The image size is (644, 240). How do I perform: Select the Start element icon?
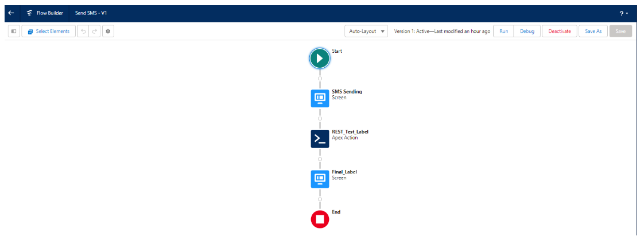point(320,59)
